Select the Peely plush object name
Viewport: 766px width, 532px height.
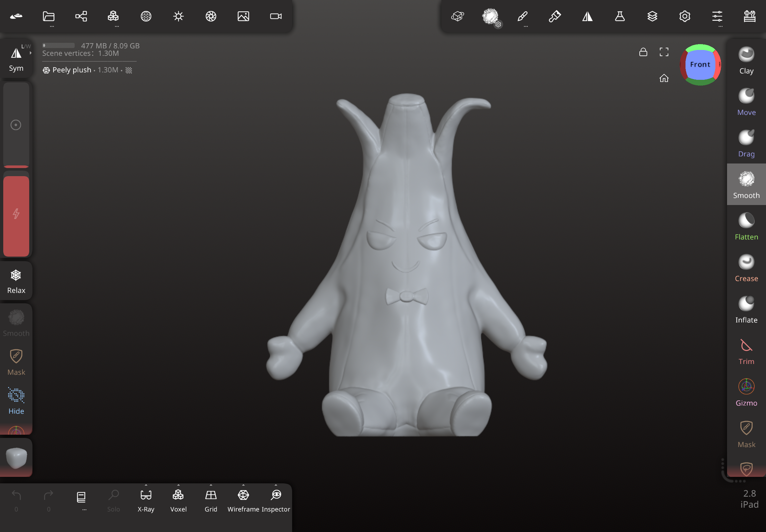click(x=72, y=70)
